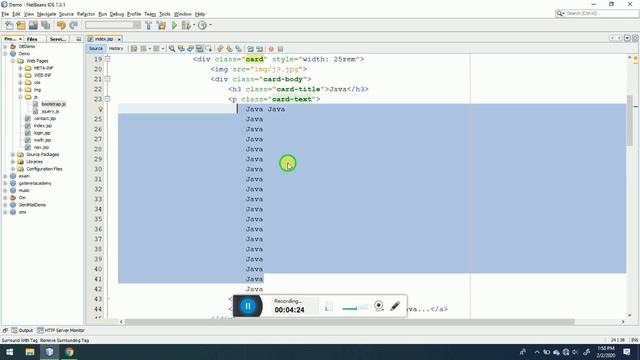Adjust the recorder volume slider
This screenshot has height=360, width=640.
point(355,308)
